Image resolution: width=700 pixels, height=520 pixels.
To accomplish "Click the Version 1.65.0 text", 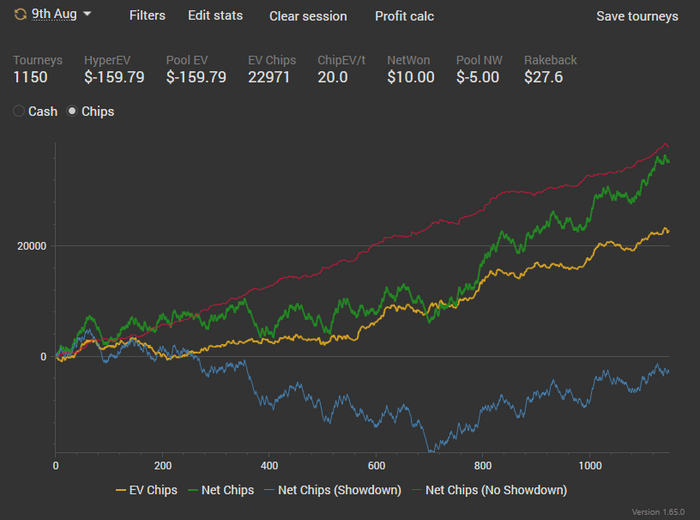I will tap(658, 512).
